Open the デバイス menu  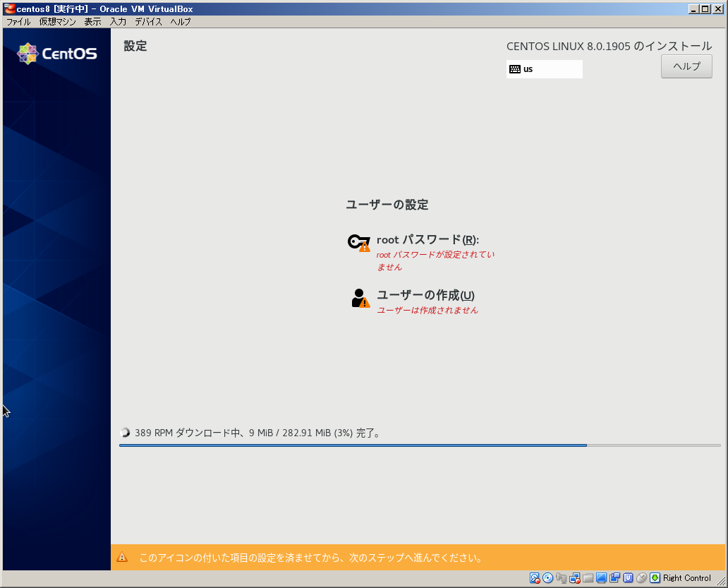[x=149, y=22]
